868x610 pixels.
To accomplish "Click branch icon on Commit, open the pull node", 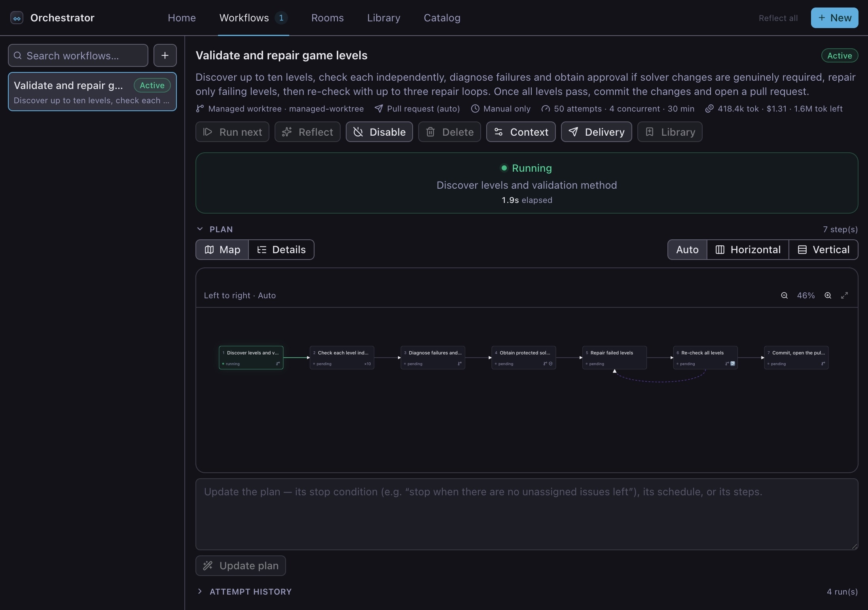I will point(823,364).
